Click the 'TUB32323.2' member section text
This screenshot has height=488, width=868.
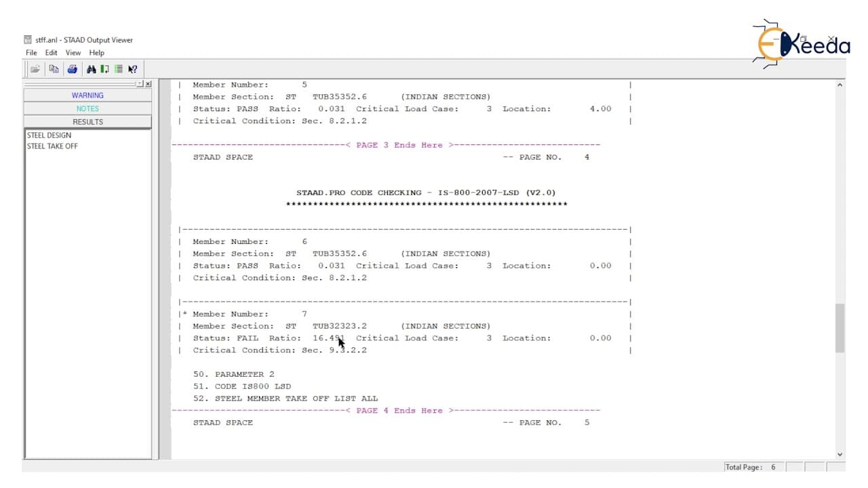(x=339, y=326)
